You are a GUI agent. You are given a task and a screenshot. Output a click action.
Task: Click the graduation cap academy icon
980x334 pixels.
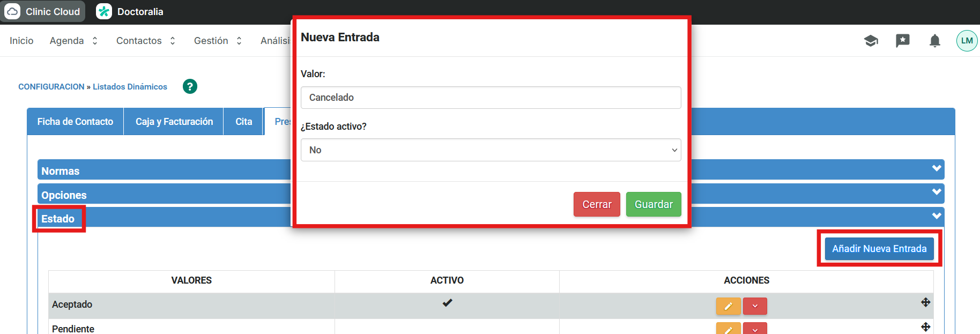[871, 41]
